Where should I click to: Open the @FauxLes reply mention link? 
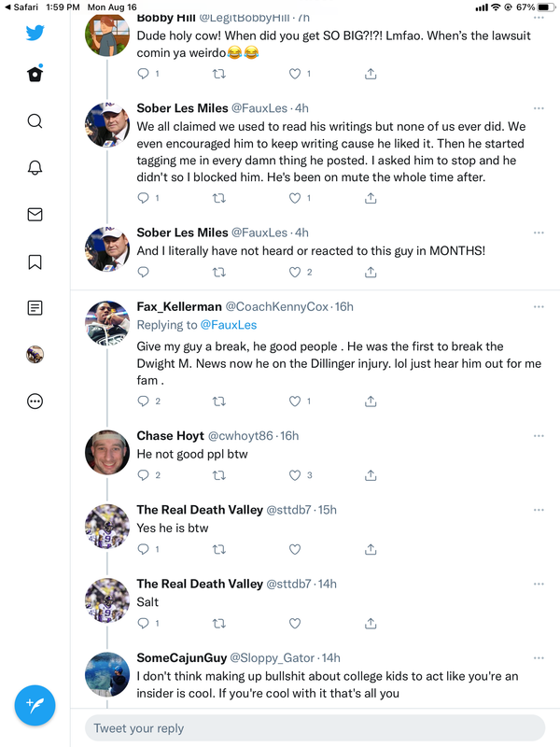(227, 325)
